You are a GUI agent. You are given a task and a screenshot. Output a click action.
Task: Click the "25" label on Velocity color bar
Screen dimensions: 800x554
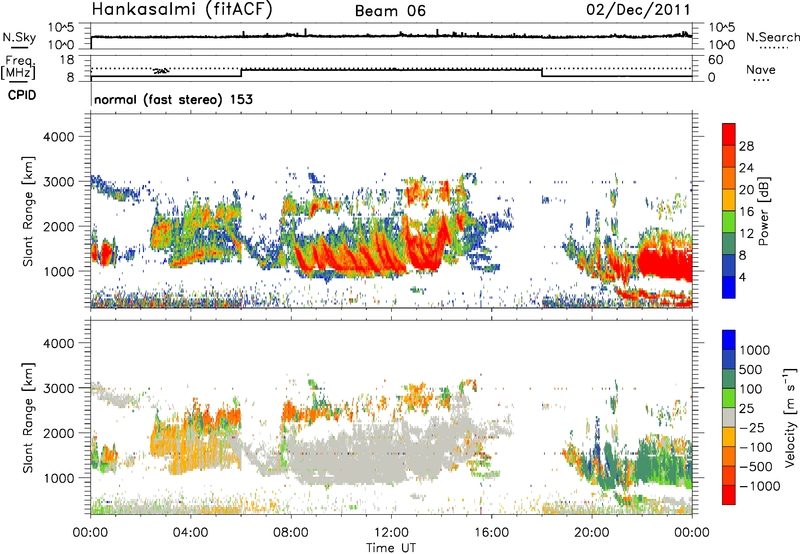coord(747,409)
